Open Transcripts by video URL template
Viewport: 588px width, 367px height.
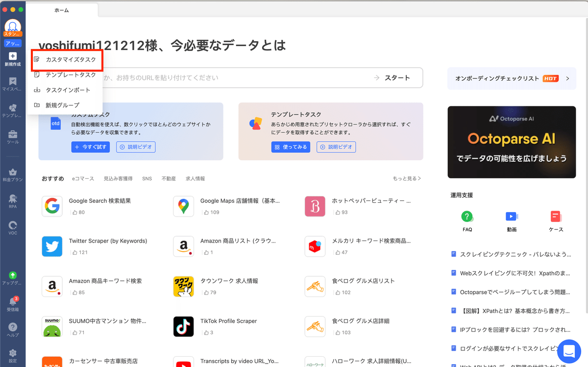click(240, 362)
